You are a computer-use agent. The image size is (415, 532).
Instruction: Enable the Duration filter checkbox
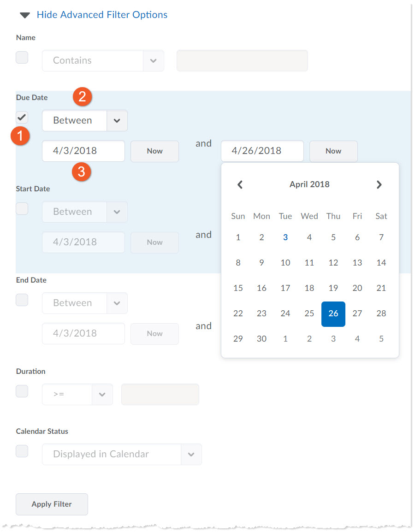[22, 391]
